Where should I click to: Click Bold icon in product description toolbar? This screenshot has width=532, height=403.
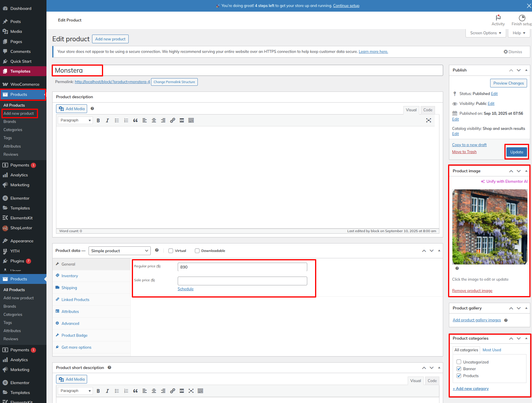click(98, 120)
